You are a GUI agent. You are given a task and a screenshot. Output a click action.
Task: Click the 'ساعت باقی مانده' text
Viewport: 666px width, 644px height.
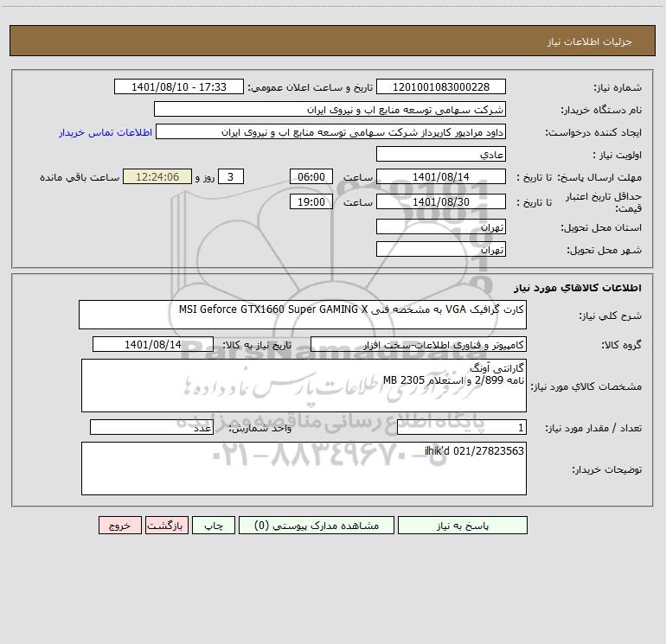(80, 177)
